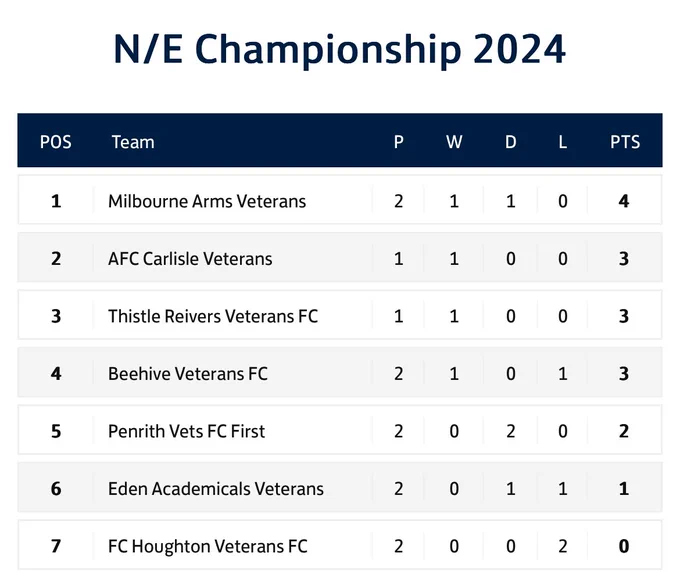This screenshot has width=680, height=578.
Task: Select FC Houghton Veterans FC
Action: [208, 546]
